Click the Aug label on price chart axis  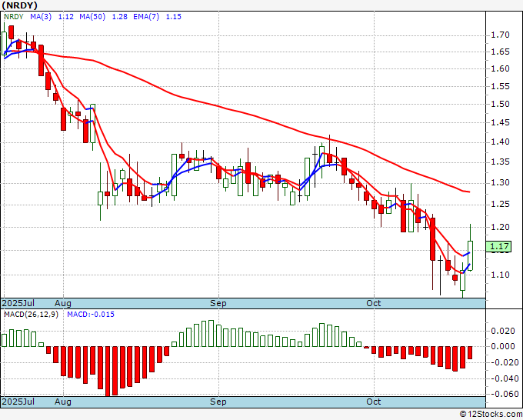[x=63, y=303]
